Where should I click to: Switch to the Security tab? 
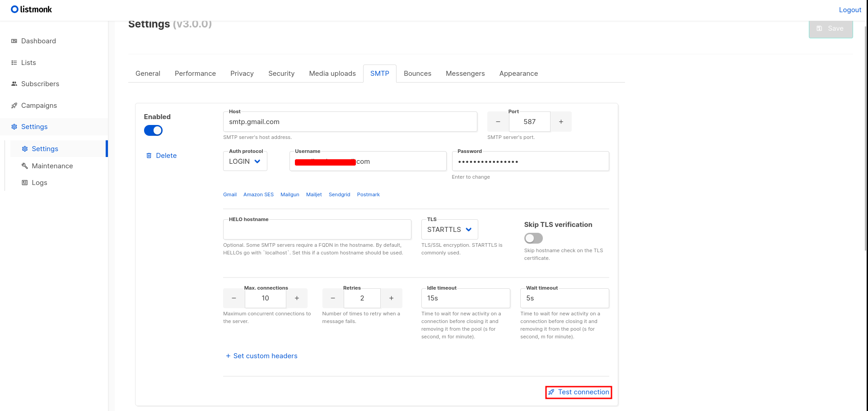coord(281,74)
